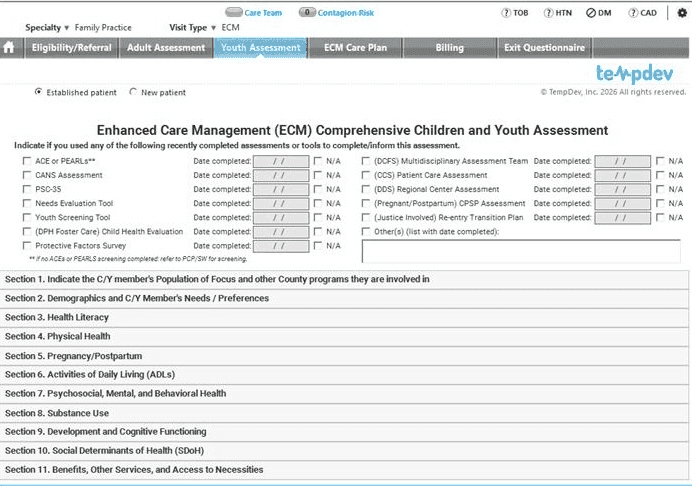The image size is (692, 486).
Task: Mark N/A for PSC-35 row
Action: [318, 189]
